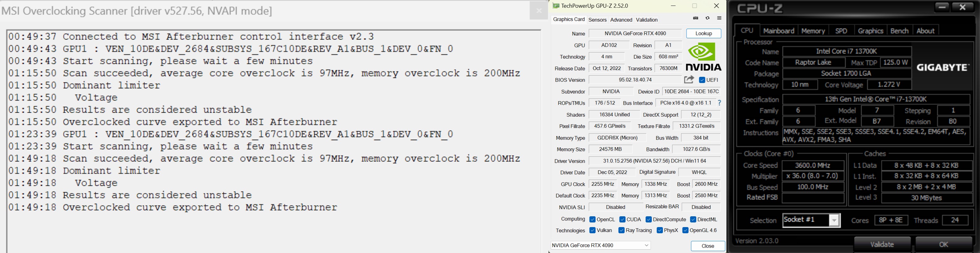Maximize the GPU-Z window

point(694,6)
